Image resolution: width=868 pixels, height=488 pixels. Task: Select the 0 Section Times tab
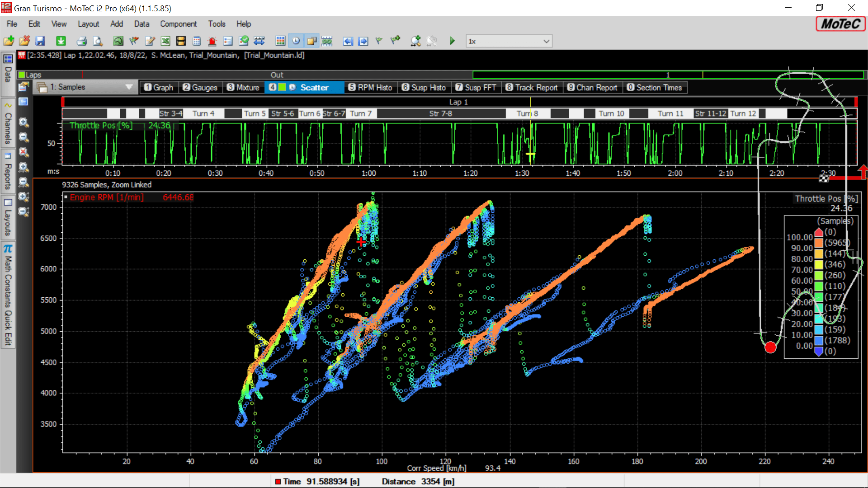click(x=655, y=88)
